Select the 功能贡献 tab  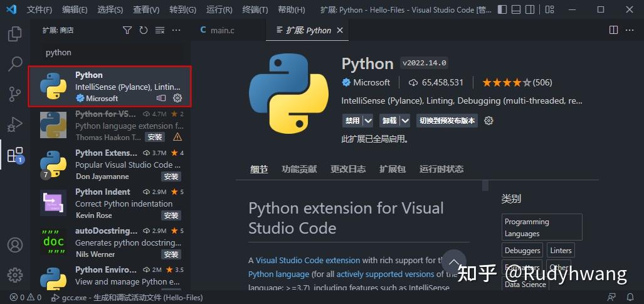coord(299,169)
